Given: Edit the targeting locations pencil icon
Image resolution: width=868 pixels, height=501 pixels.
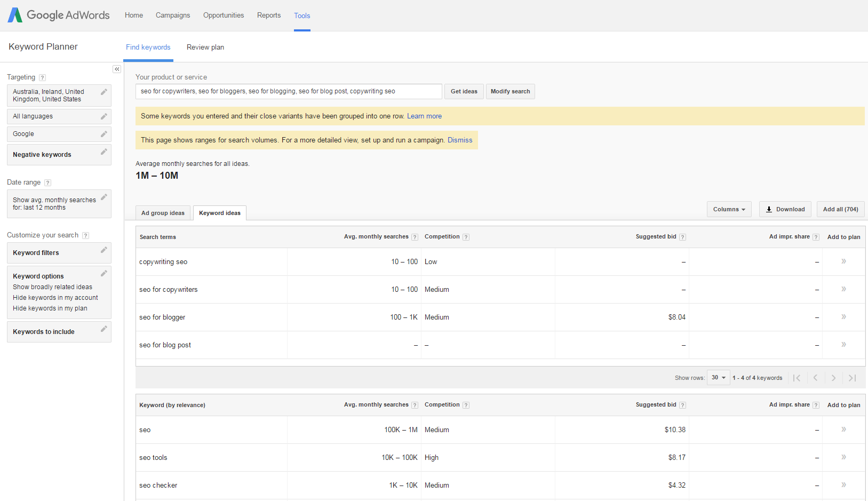Looking at the screenshot, I should (x=104, y=92).
